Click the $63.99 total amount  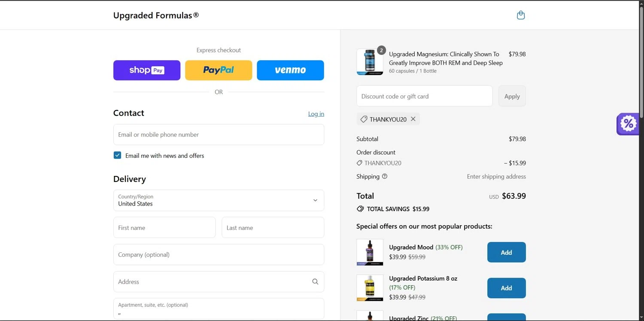coord(514,196)
